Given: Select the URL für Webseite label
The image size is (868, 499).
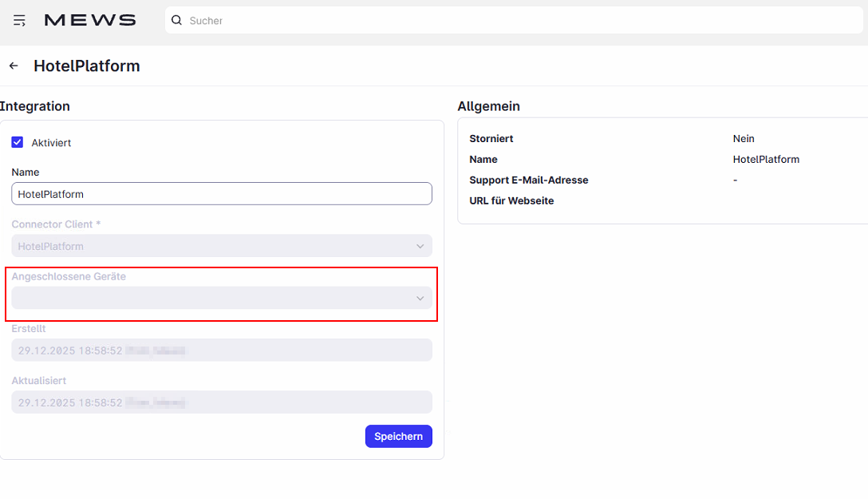Looking at the screenshot, I should (x=511, y=201).
